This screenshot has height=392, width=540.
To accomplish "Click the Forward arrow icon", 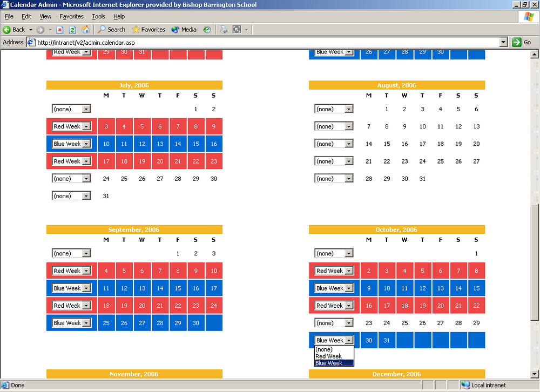I will (40, 30).
